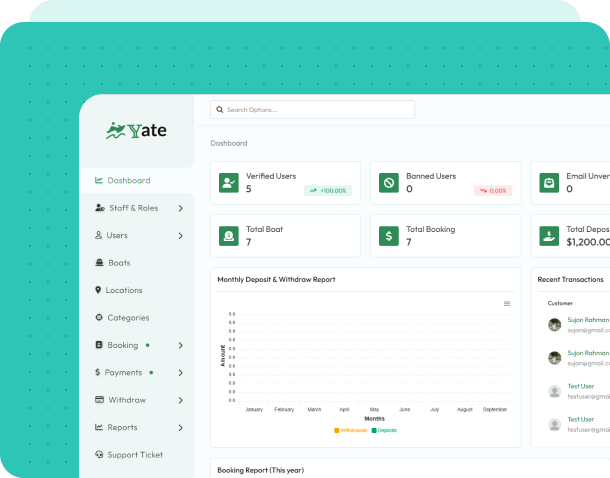Toggle the Deposits legend series
Screen dimensions: 610x478
point(385,430)
